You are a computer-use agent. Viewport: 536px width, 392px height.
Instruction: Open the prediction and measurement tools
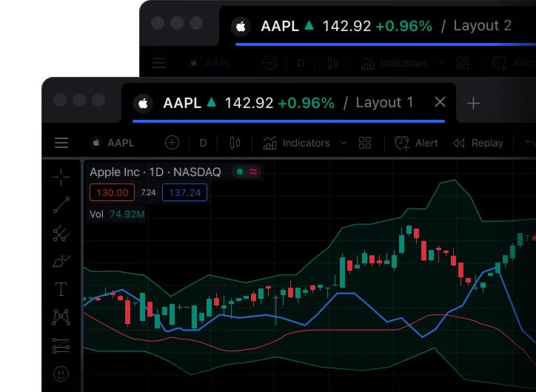pos(61,345)
